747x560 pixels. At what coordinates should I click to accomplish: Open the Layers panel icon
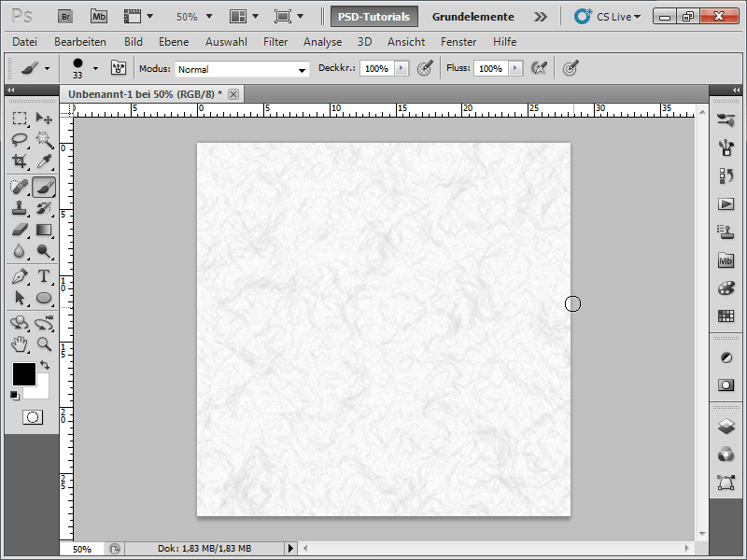[726, 427]
